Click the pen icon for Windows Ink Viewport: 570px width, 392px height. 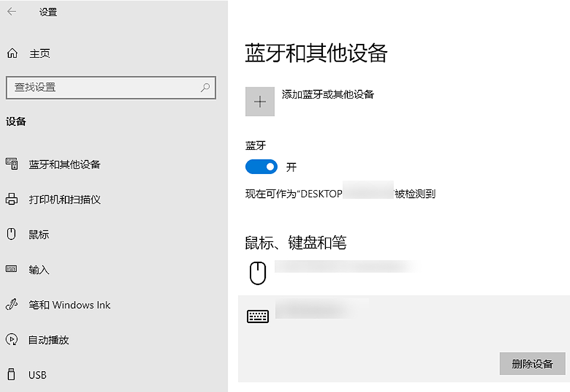(12, 305)
